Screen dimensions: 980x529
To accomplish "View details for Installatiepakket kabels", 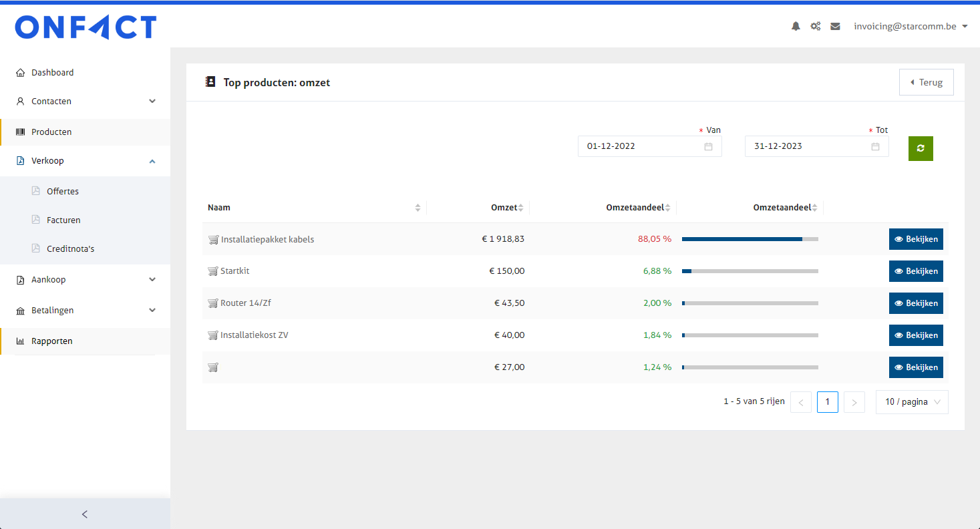I will 915,239.
